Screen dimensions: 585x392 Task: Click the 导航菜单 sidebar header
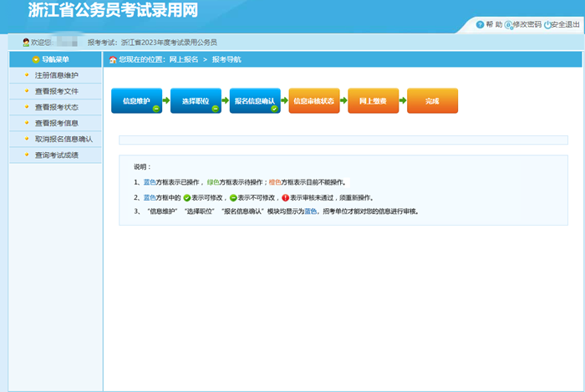click(x=55, y=59)
